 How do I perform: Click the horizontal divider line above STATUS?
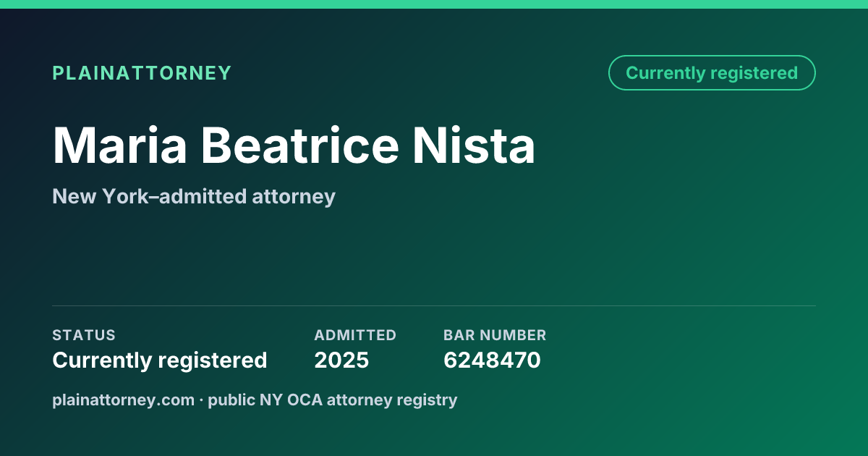point(434,305)
